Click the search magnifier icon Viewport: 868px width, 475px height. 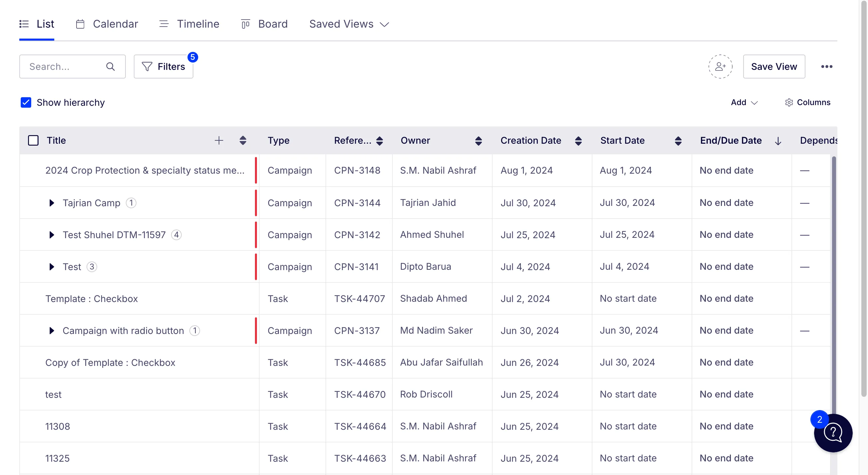[x=110, y=67]
